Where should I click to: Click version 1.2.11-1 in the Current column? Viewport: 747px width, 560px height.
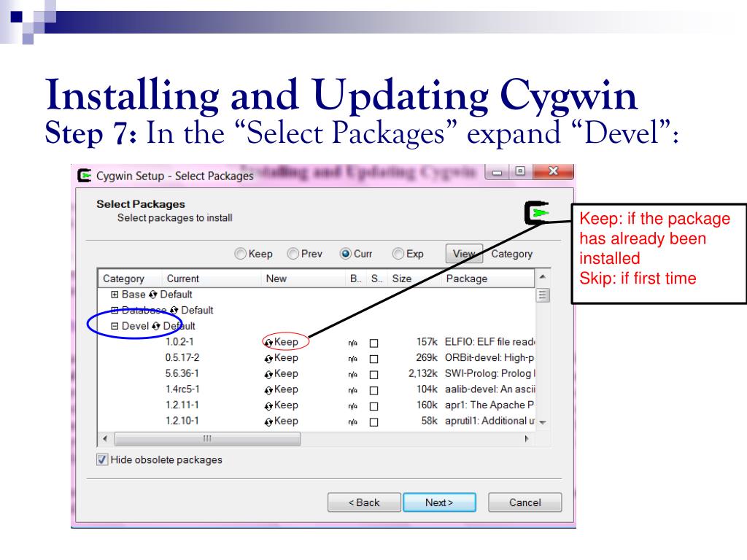click(182, 405)
